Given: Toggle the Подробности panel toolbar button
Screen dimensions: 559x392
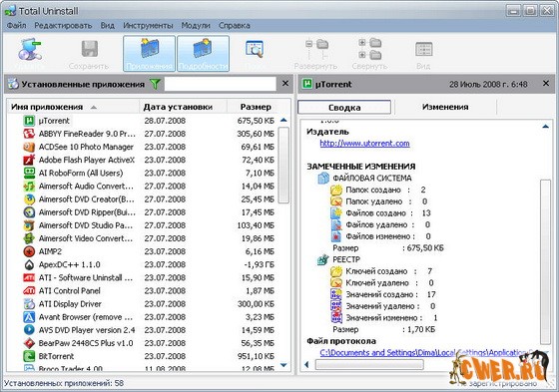Looking at the screenshot, I should point(203,53).
